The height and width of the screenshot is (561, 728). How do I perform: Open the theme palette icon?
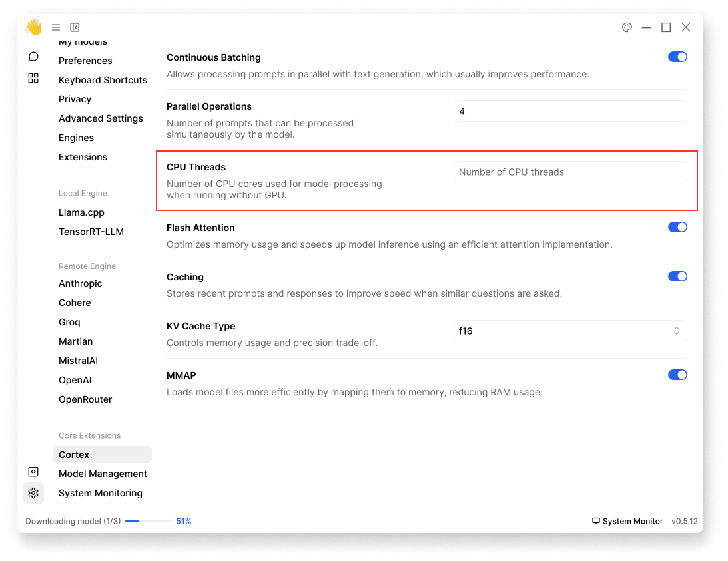pyautogui.click(x=627, y=27)
